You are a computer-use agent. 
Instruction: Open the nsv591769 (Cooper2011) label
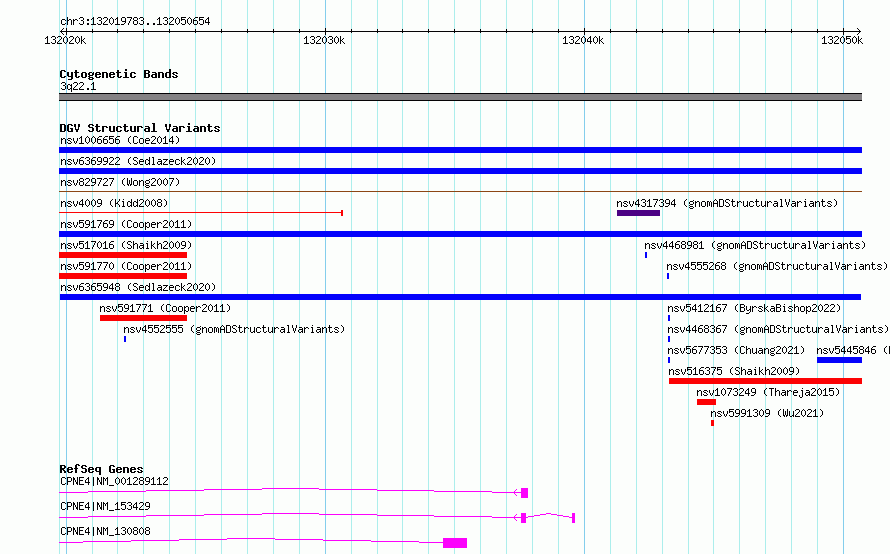coord(126,224)
